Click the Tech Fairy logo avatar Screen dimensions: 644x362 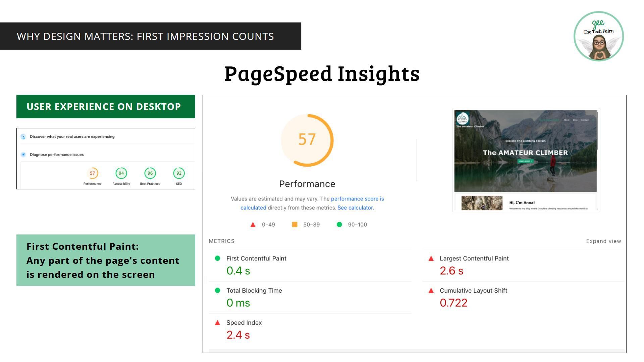tap(599, 36)
